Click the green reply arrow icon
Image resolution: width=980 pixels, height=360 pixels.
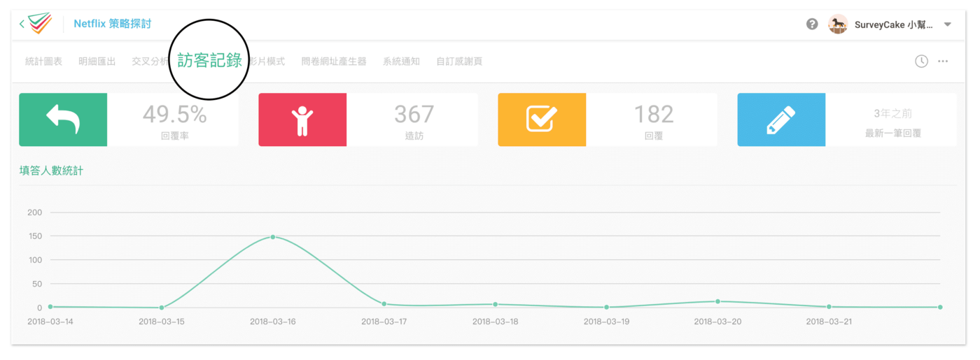[63, 120]
